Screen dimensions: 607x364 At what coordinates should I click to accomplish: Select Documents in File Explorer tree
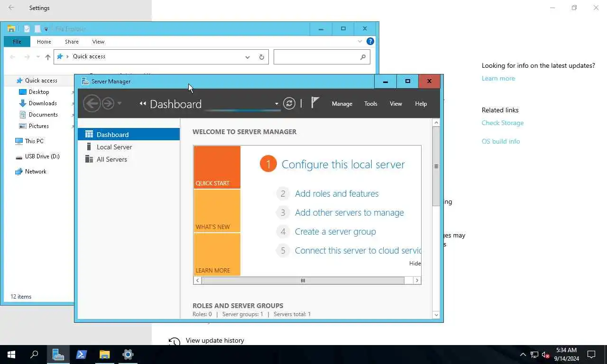point(43,115)
